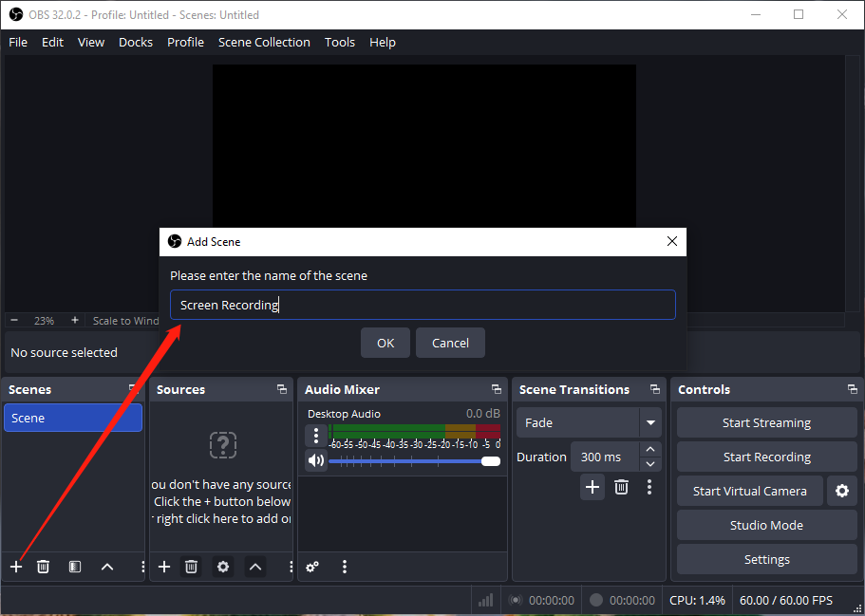Open the Sources panel options menu

[x=291, y=566]
